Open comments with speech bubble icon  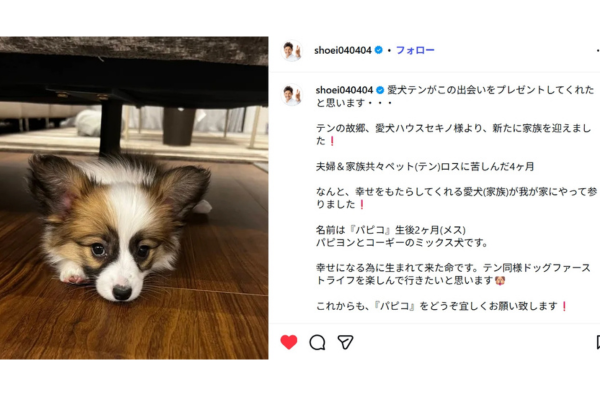pos(317,342)
